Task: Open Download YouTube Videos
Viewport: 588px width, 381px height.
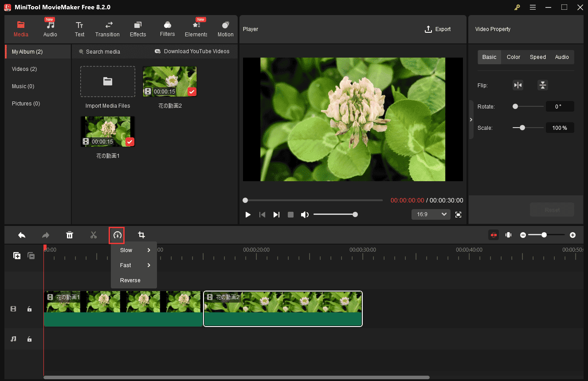Action: pos(192,51)
